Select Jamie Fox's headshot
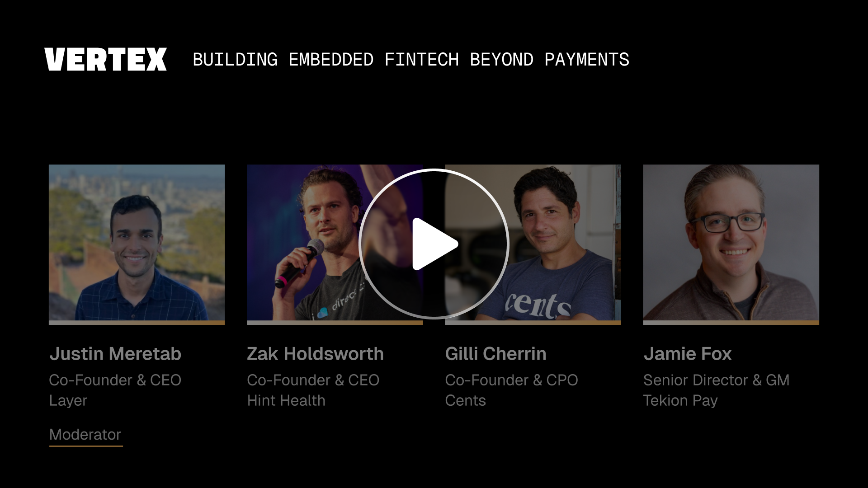This screenshot has width=868, height=488. (731, 243)
